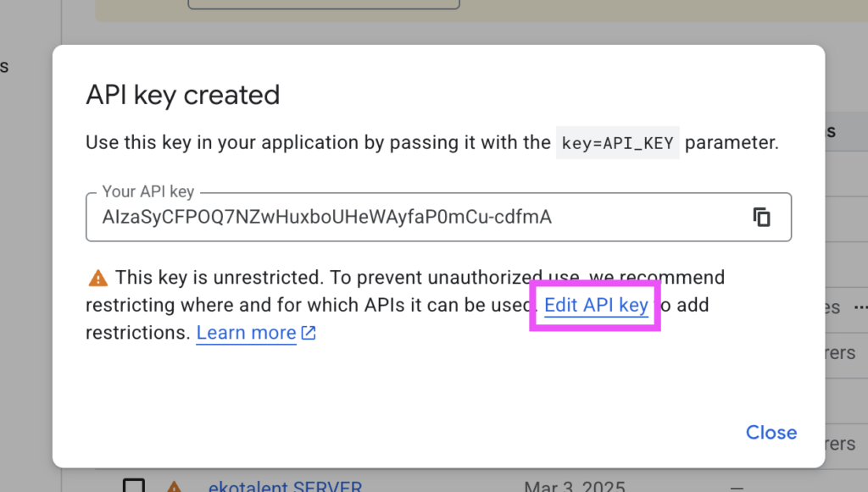Open the three-dot row actions menu
868x492 pixels.
(x=861, y=307)
